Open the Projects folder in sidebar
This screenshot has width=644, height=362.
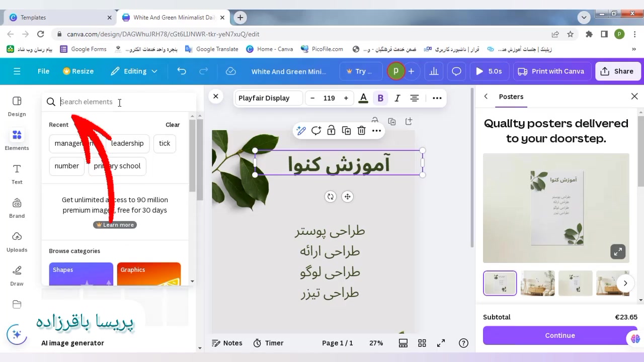click(x=17, y=304)
